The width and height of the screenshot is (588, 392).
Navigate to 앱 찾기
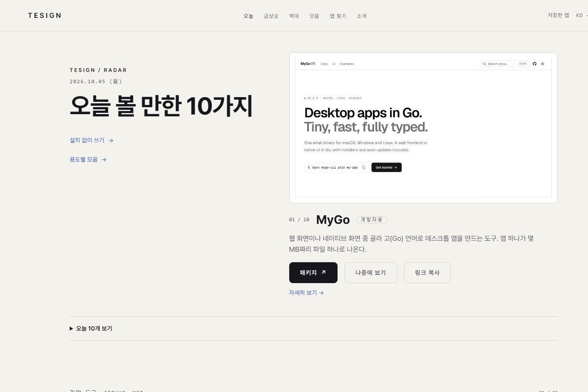pos(338,16)
